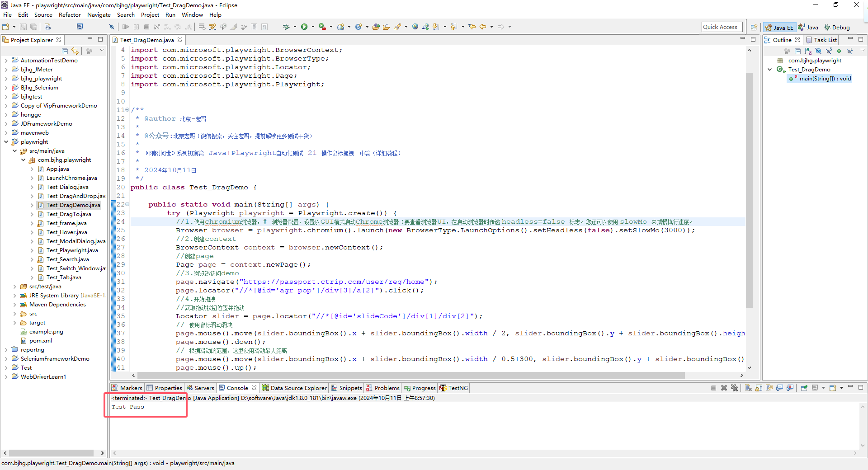
Task: Open the Run button dropdown arrow
Action: (312, 27)
